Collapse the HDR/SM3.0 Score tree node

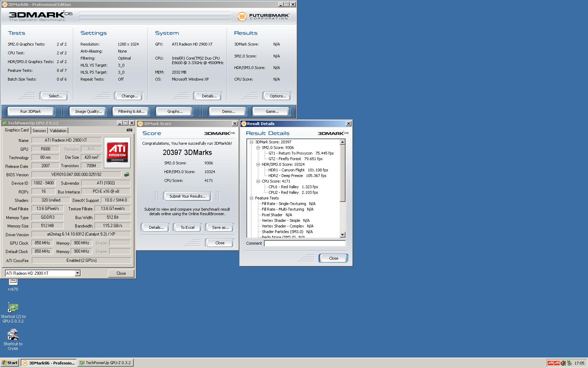(258, 164)
